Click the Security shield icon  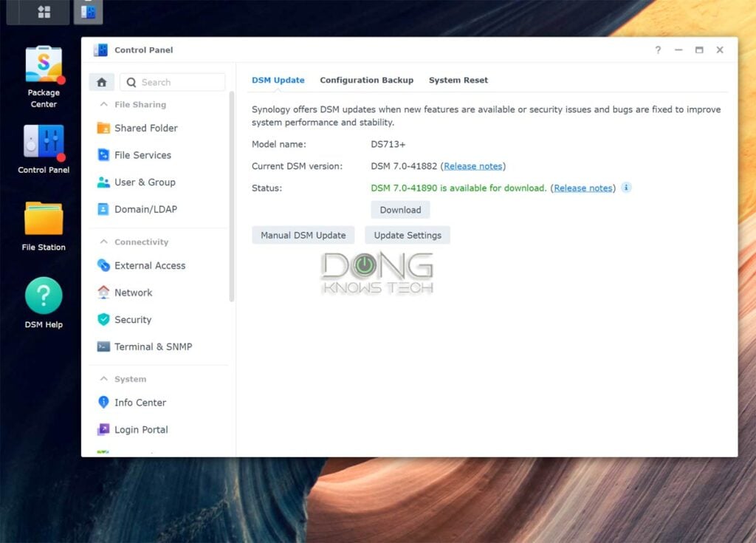[x=103, y=319]
